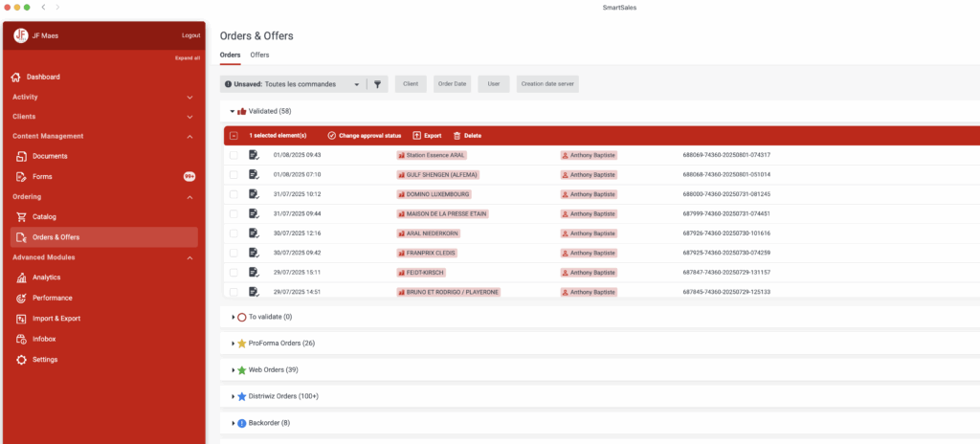Select the DOMINO LUXEMBOURG order checkbox
The image size is (980, 444).
[234, 194]
